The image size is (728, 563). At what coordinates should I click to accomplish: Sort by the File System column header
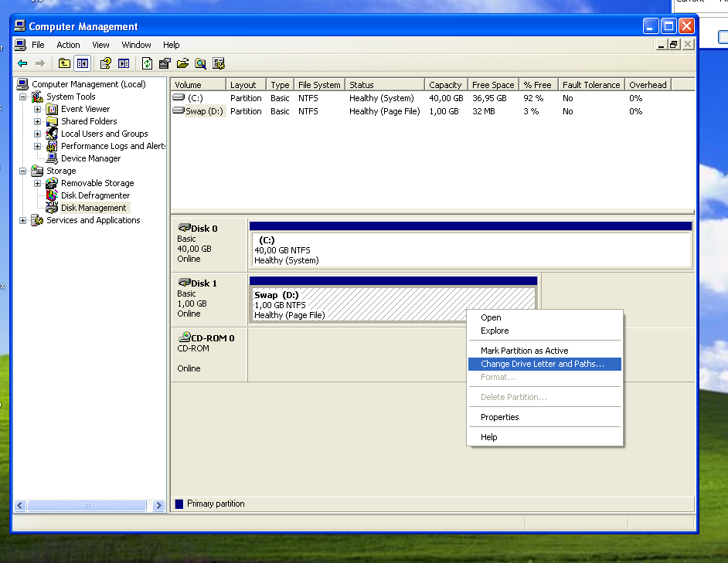(319, 85)
